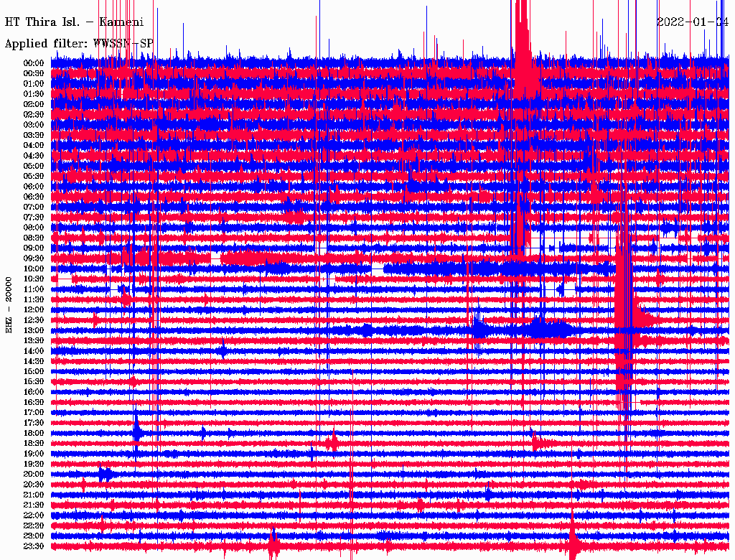Click the 17:30 time label
The image size is (735, 560).
tap(34, 423)
